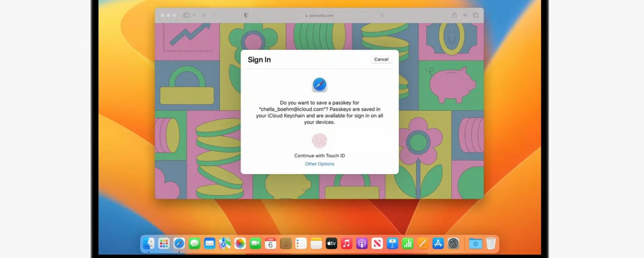Open the Trash from the Dock
Screen dimensions: 644x258
click(491, 243)
